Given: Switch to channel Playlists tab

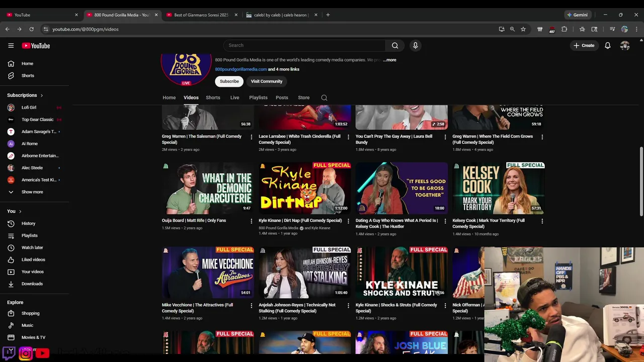Looking at the screenshot, I should click(258, 98).
